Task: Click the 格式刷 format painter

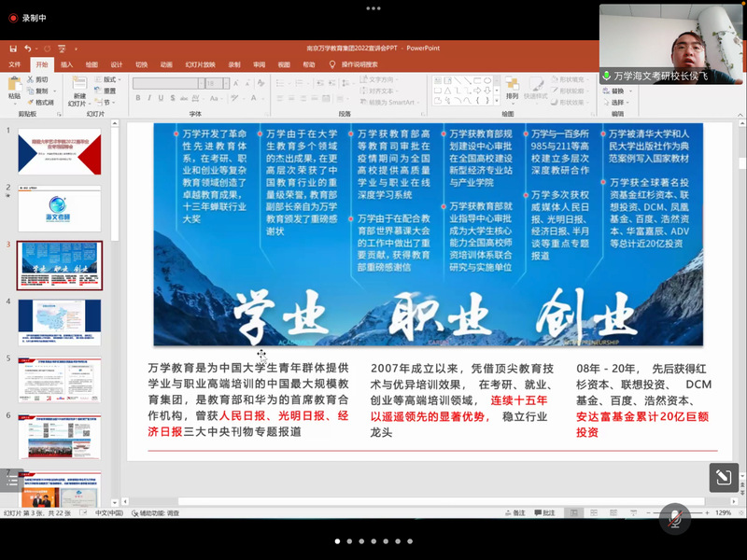Action: tap(40, 103)
